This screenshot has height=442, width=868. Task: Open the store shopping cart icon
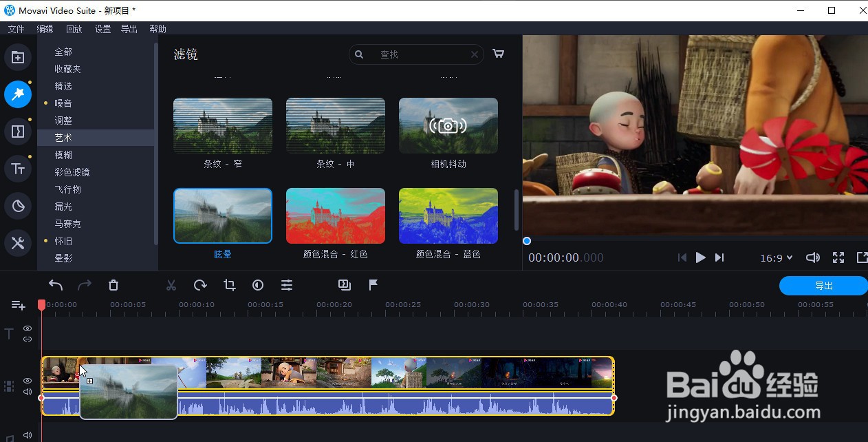point(499,54)
